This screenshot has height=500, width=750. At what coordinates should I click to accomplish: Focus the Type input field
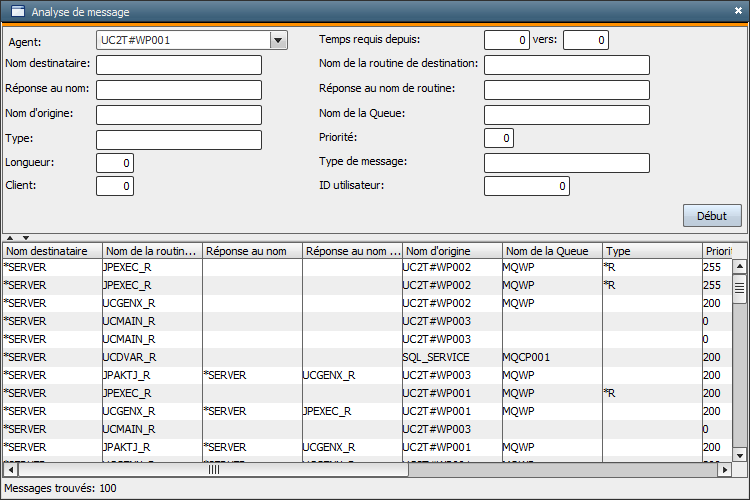(179, 140)
